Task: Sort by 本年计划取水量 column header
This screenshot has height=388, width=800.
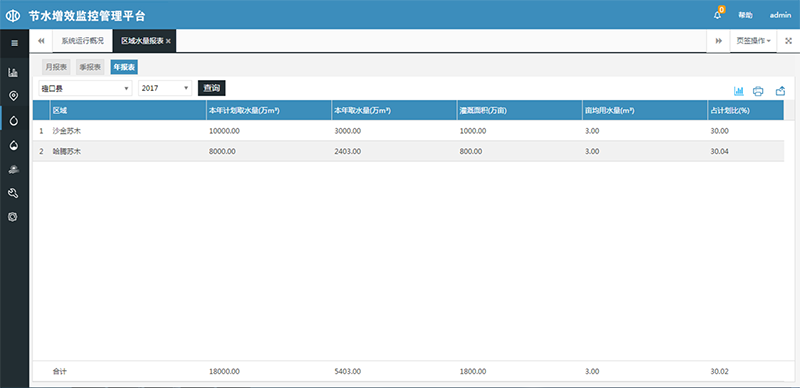Action: click(269, 110)
